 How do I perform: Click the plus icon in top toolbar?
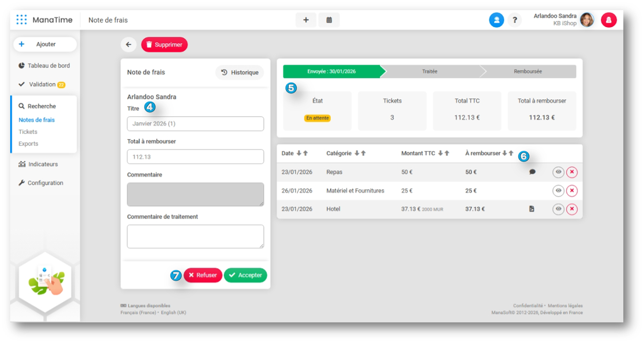(306, 20)
